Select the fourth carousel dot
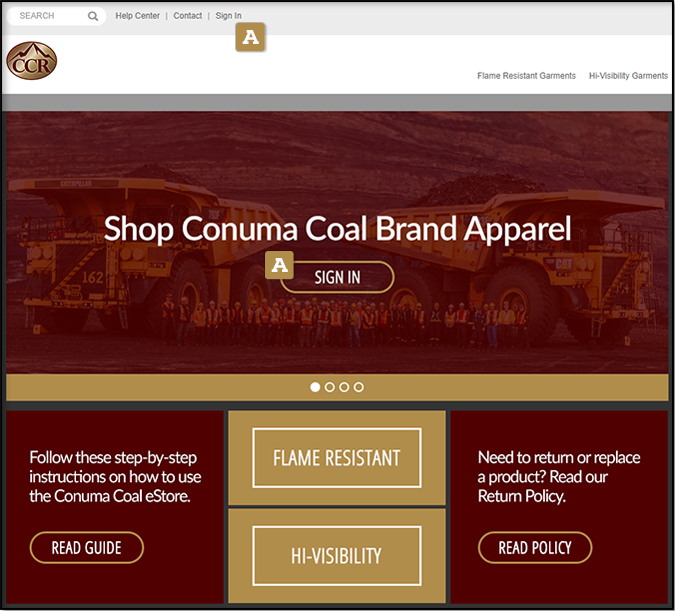The image size is (675, 611). pyautogui.click(x=358, y=387)
